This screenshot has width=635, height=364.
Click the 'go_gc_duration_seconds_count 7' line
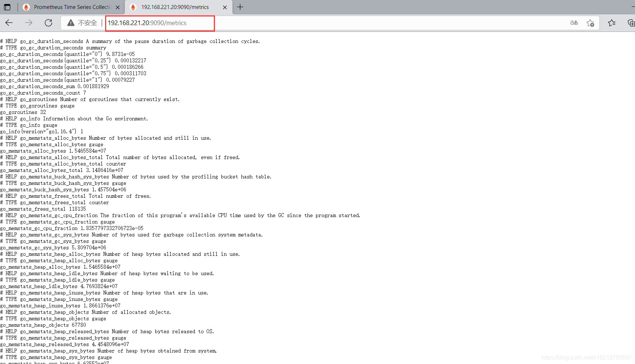(x=43, y=93)
